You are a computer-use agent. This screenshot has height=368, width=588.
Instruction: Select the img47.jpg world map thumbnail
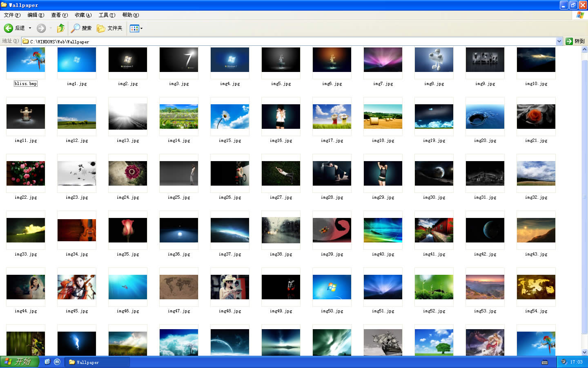tap(179, 287)
